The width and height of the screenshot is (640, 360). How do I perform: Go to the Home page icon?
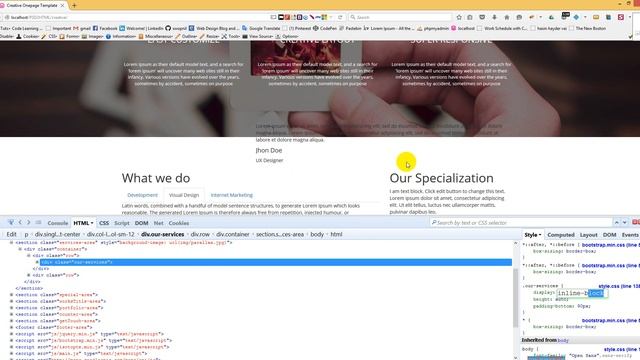[507, 17]
